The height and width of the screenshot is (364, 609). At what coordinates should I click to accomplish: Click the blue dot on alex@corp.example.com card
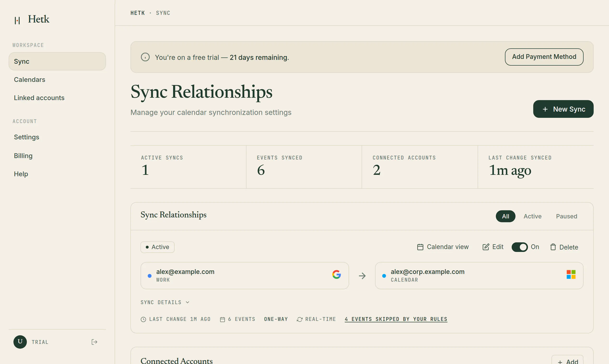384,276
